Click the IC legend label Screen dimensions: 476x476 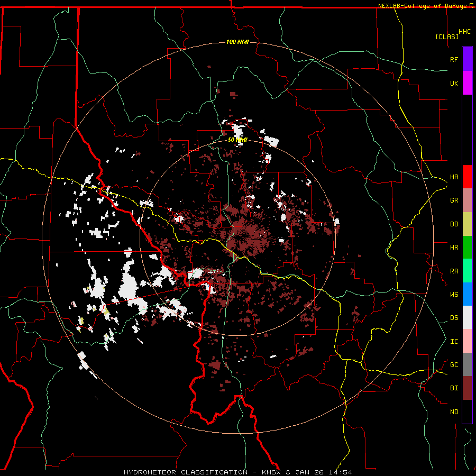454,342
